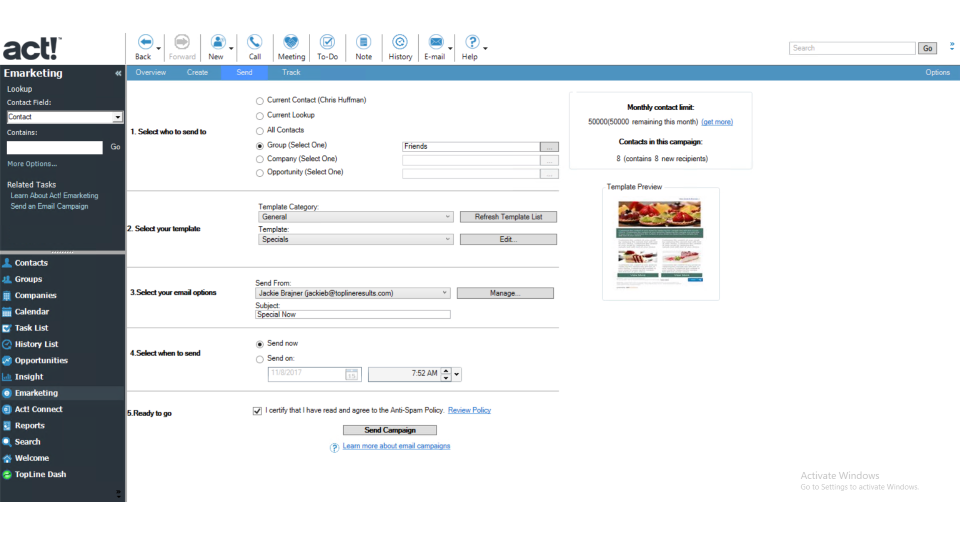
Task: Switch to the Send tab
Action: pyautogui.click(x=244, y=72)
